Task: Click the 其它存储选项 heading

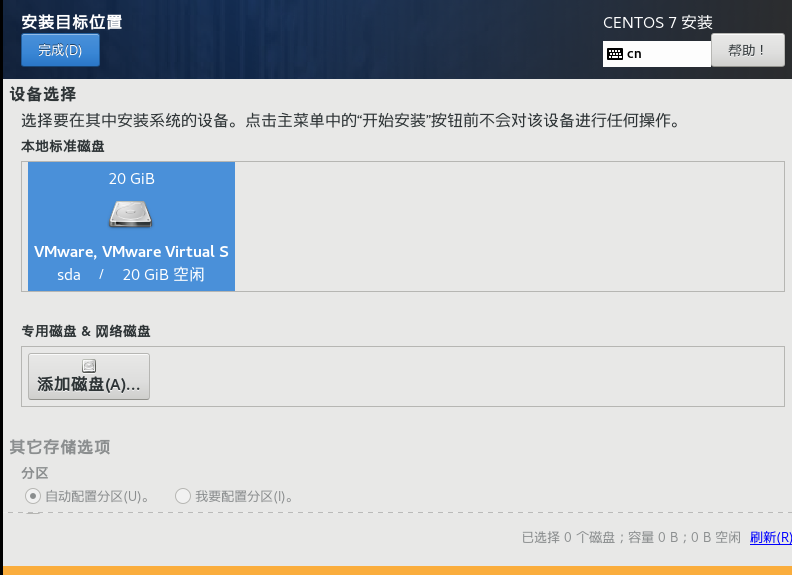Action: pos(60,447)
